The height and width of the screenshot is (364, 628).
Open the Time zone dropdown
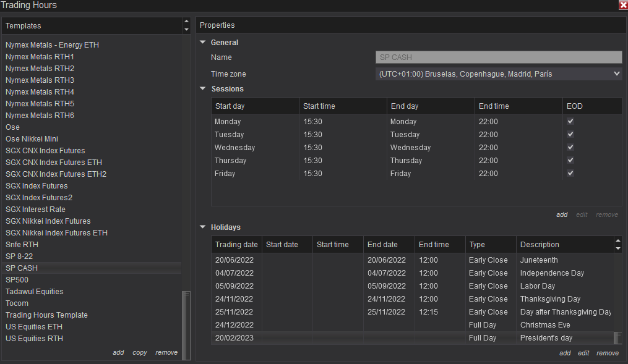pyautogui.click(x=499, y=74)
